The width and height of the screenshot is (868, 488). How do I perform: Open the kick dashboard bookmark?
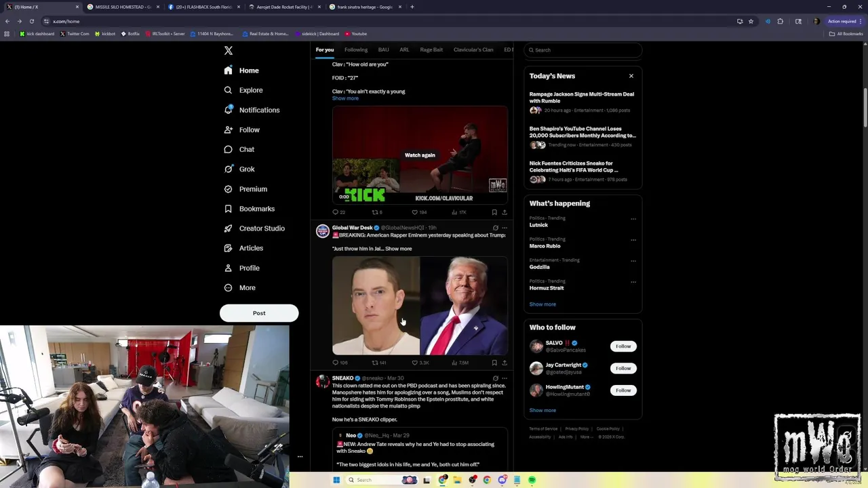click(37, 34)
